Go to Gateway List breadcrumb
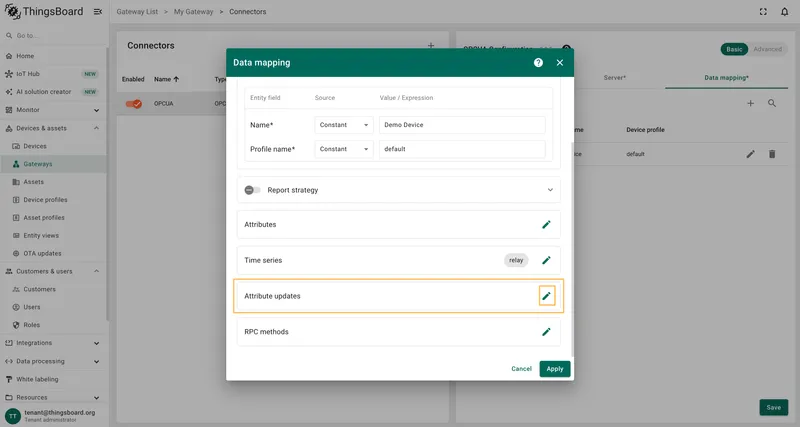 click(137, 12)
